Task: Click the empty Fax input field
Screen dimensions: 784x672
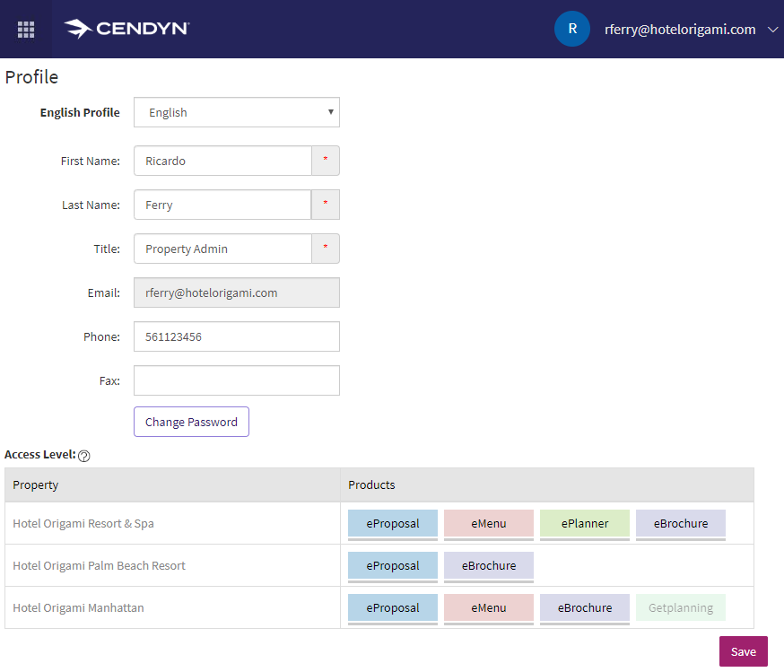Action: point(237,381)
